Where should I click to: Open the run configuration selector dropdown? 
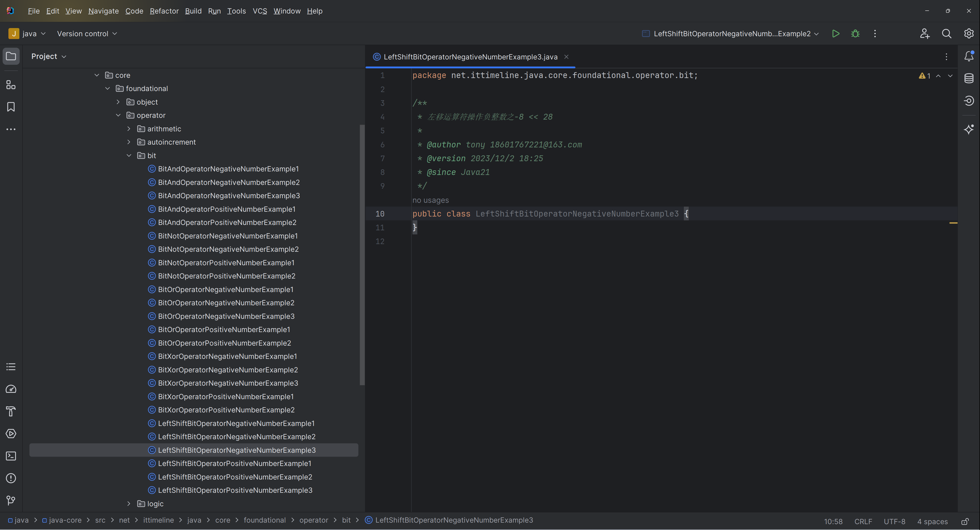point(731,33)
